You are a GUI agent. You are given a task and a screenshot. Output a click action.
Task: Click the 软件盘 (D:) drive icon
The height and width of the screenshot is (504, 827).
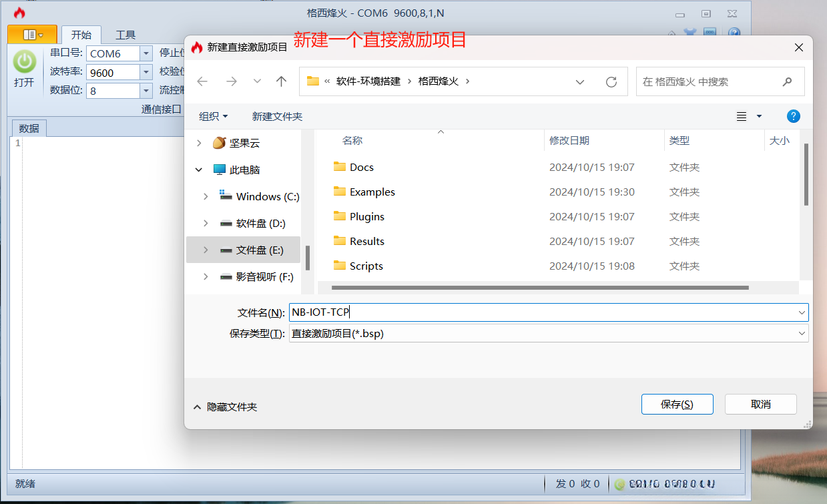[x=226, y=224]
